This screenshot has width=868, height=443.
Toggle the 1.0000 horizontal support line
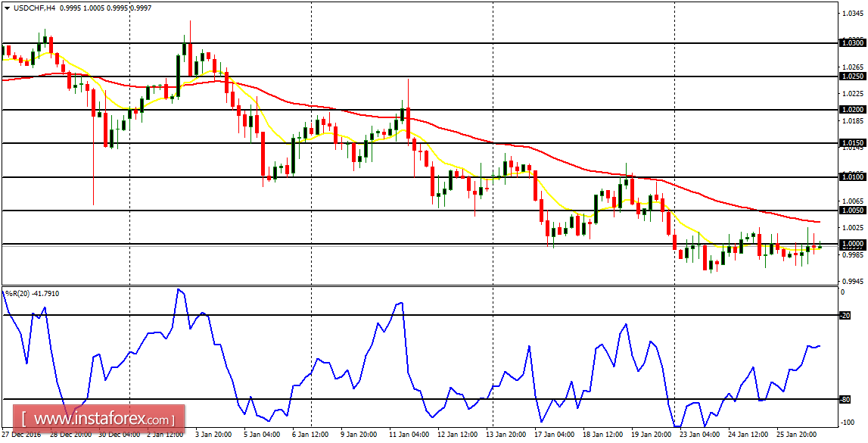pyautogui.click(x=378, y=244)
